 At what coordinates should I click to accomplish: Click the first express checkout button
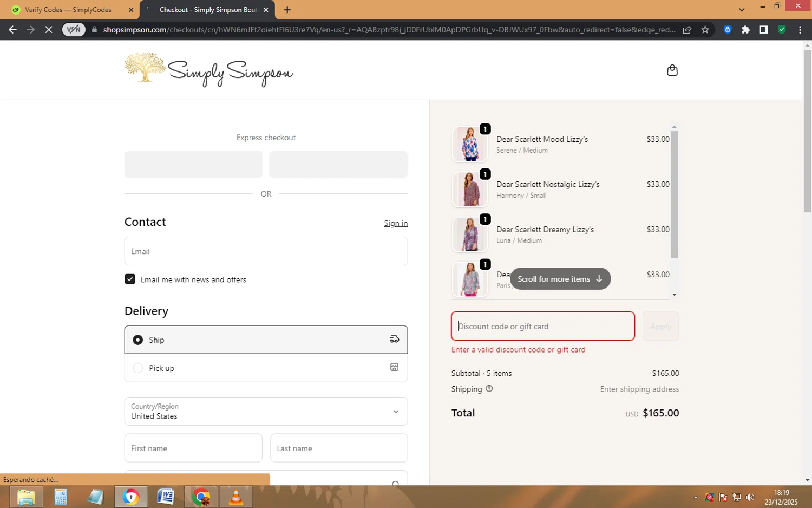(193, 164)
